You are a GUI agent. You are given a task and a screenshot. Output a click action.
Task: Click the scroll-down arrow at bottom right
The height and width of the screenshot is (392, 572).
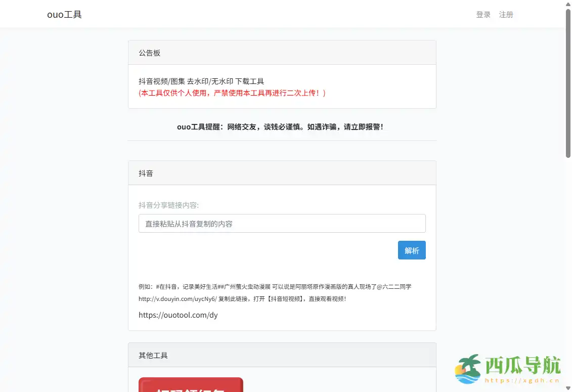click(x=567, y=387)
